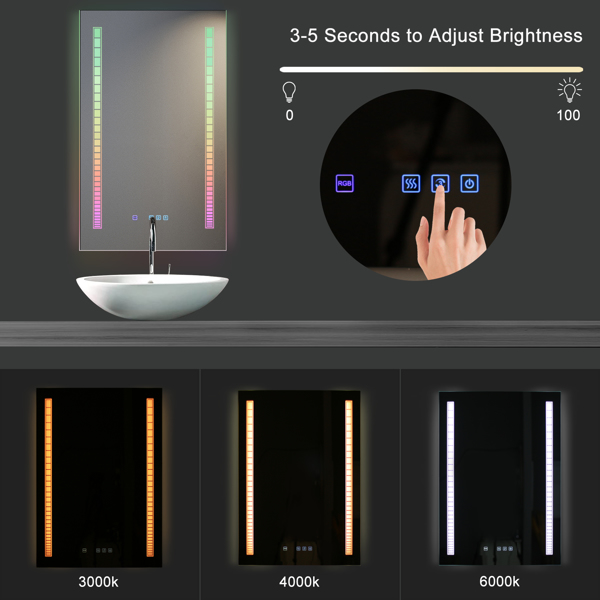Select the 6000k cool white mirror thumbnail
Screen dimensions: 600x600
pos(500,478)
